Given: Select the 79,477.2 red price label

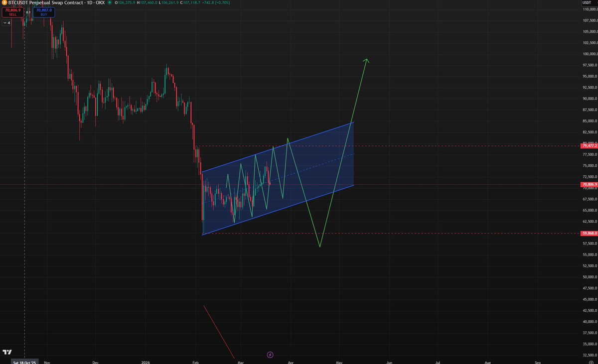Looking at the screenshot, I should pos(589,146).
